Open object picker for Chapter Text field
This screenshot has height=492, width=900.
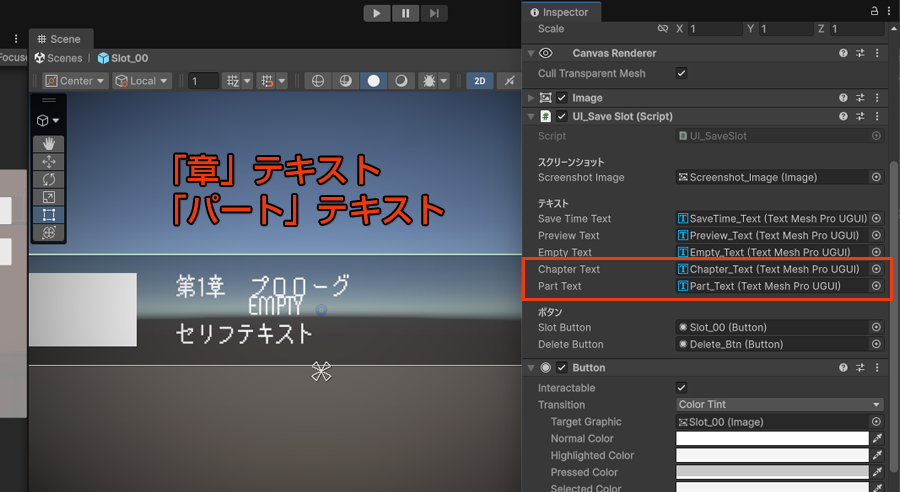tap(876, 269)
